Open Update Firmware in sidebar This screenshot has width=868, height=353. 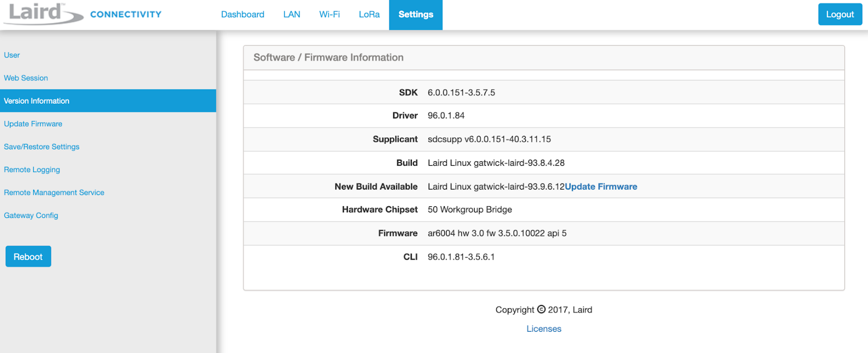coord(33,124)
